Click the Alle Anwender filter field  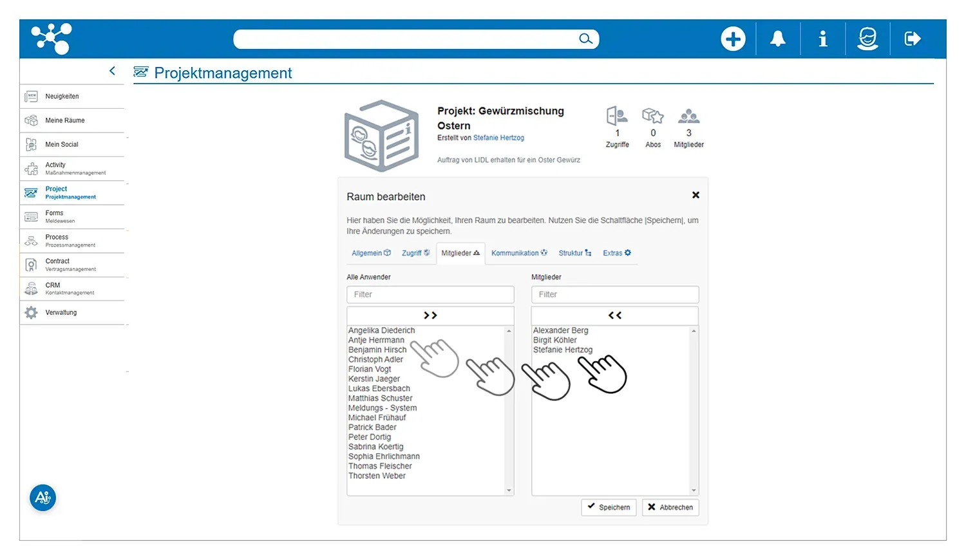430,294
